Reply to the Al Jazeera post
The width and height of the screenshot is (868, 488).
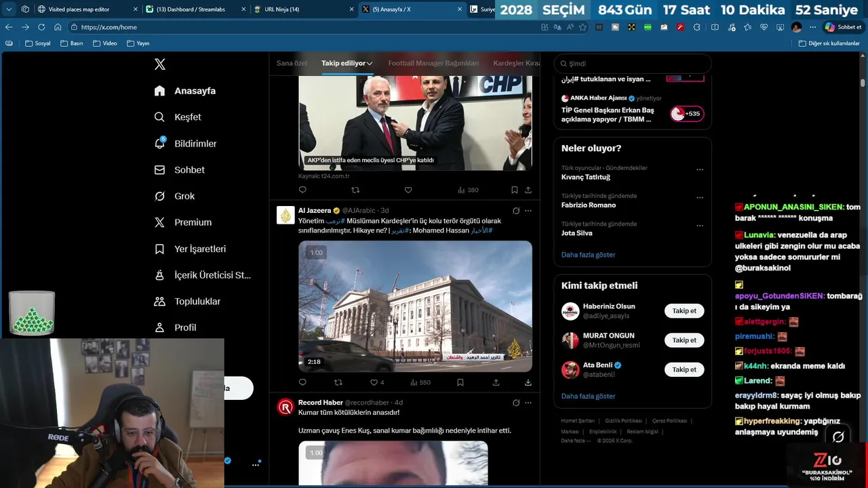click(302, 382)
